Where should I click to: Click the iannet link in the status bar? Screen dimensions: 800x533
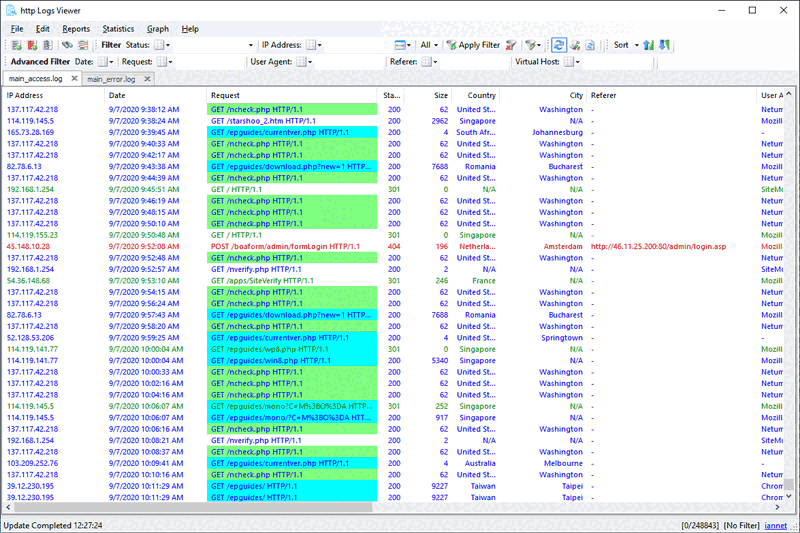[x=776, y=525]
